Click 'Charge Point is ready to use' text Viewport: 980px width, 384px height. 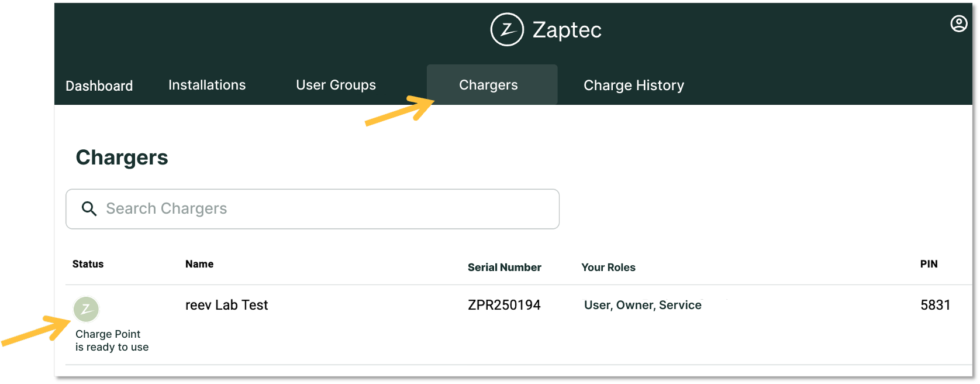pos(112,341)
